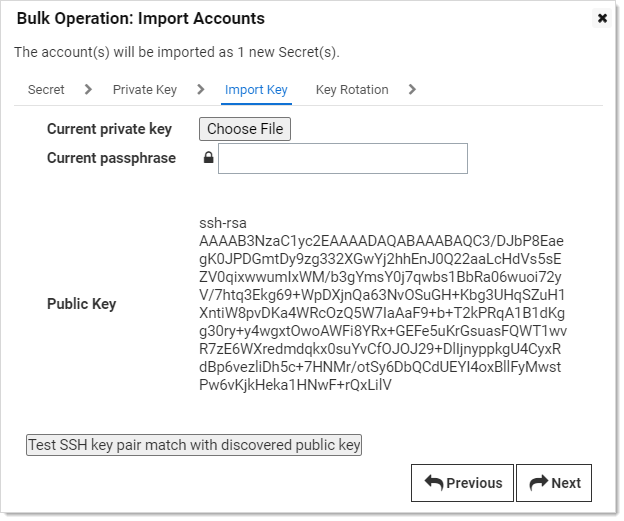Screen dimensions: 624x521
Task: Click the Current private key label
Action: (x=109, y=129)
